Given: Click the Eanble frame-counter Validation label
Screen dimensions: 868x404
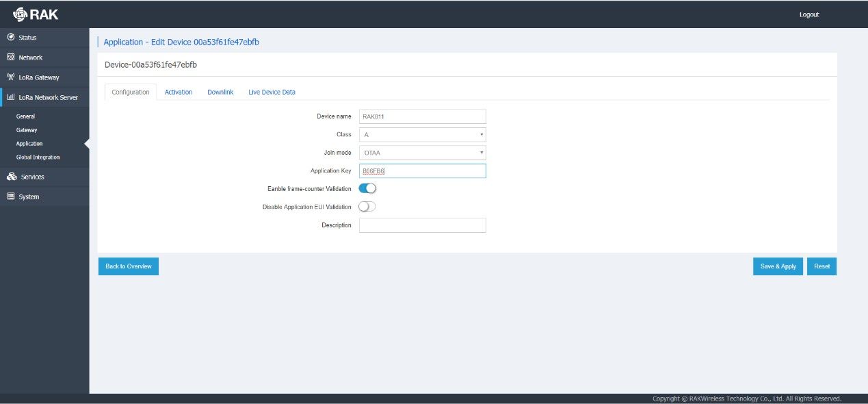Looking at the screenshot, I should 309,189.
